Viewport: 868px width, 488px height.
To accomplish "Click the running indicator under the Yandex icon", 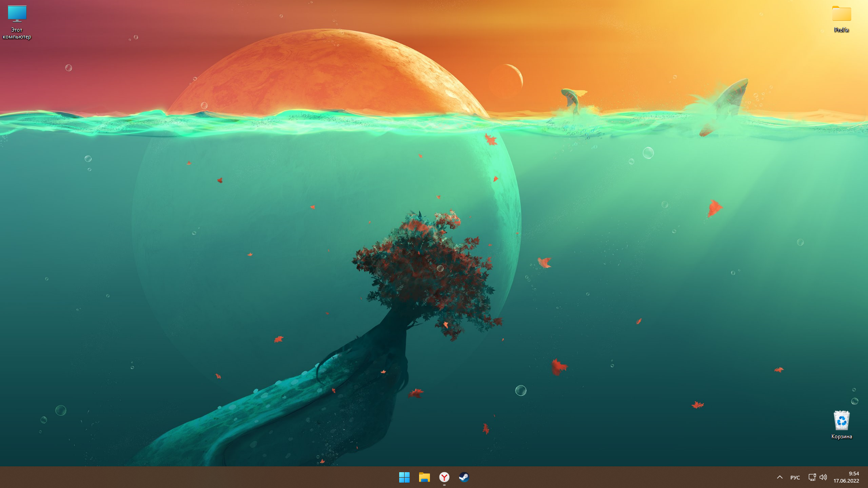I will click(444, 485).
